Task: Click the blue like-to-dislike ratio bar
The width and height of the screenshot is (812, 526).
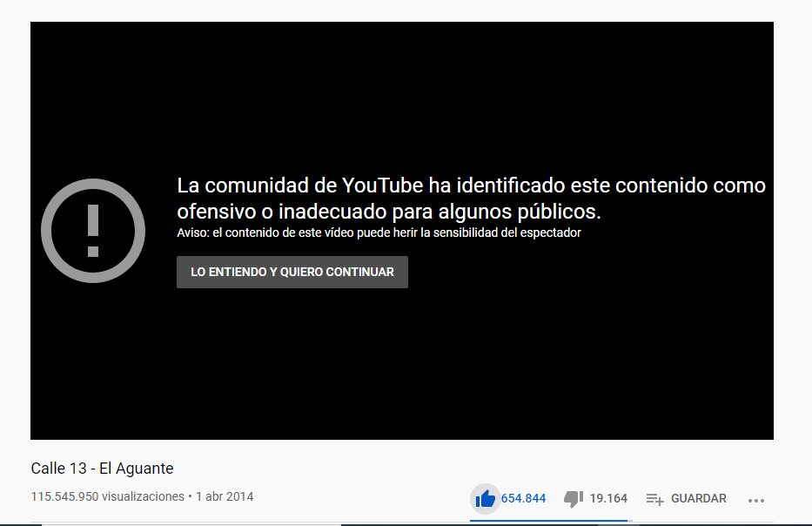Action: point(548,521)
